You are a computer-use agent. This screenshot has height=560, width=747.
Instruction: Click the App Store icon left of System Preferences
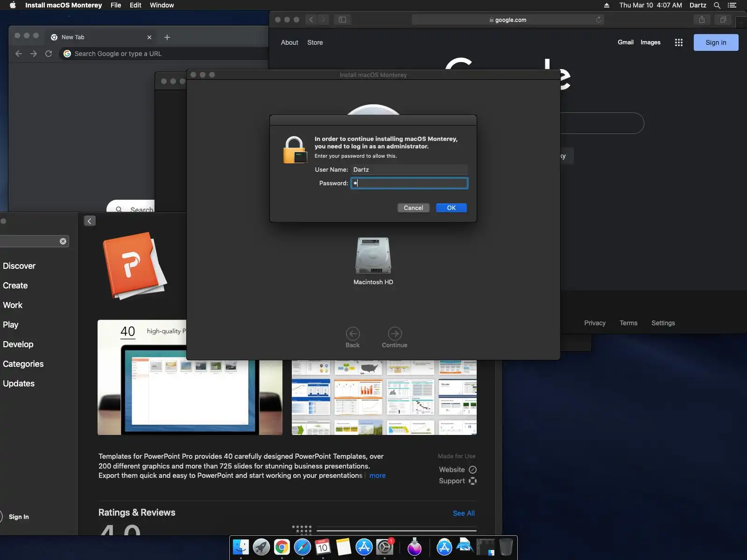364,547
